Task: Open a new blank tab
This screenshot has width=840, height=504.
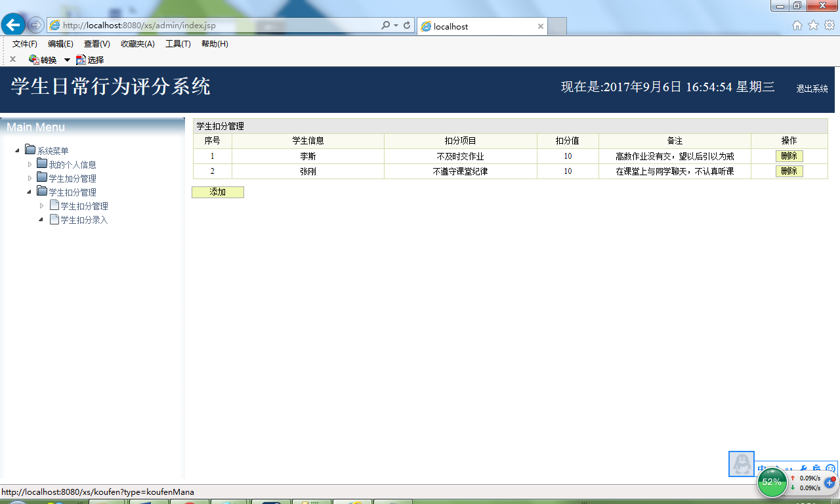Action: click(557, 26)
